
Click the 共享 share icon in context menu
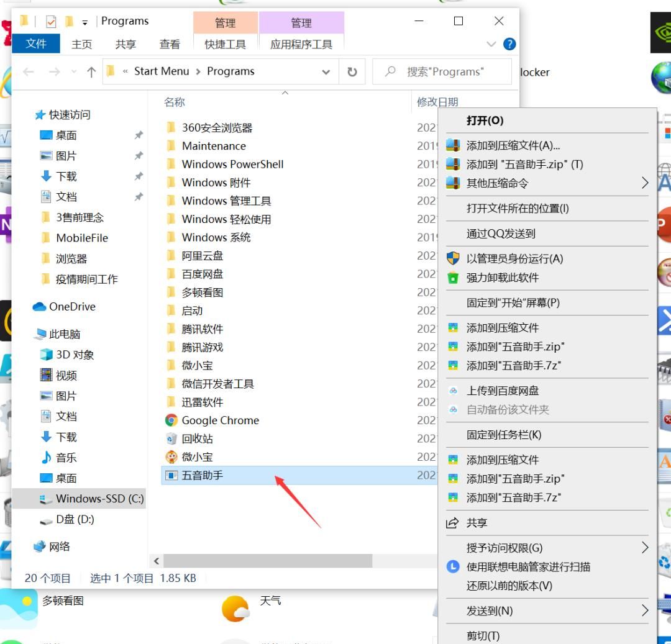pos(452,522)
